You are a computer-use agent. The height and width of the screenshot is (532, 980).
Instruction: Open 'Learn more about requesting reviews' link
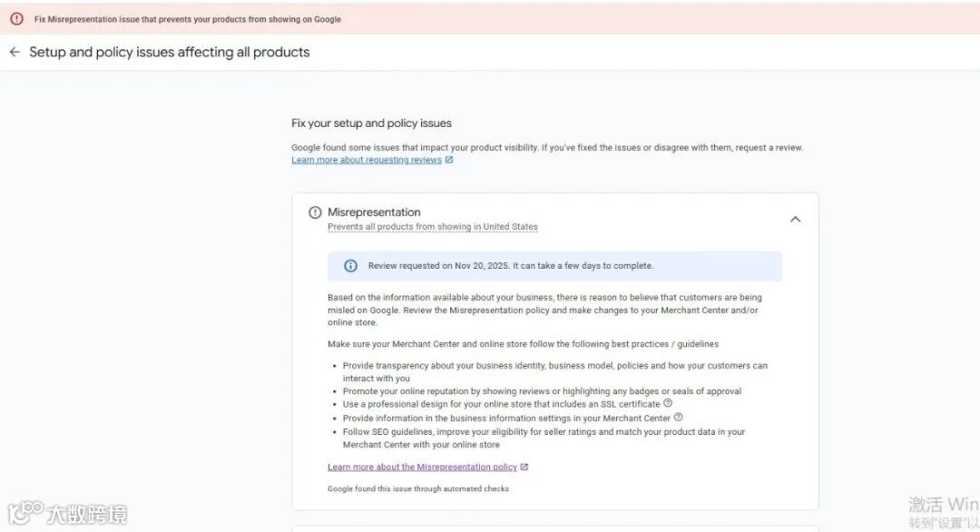pyautogui.click(x=367, y=161)
